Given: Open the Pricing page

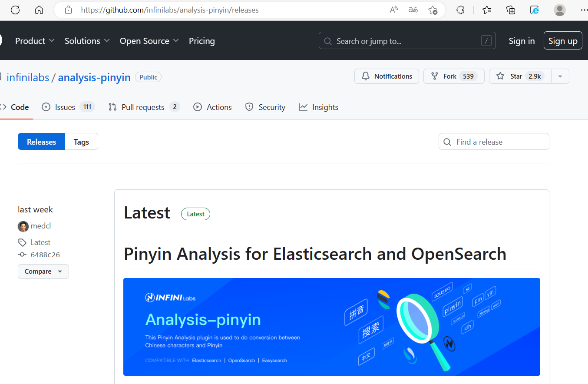Looking at the screenshot, I should point(202,41).
